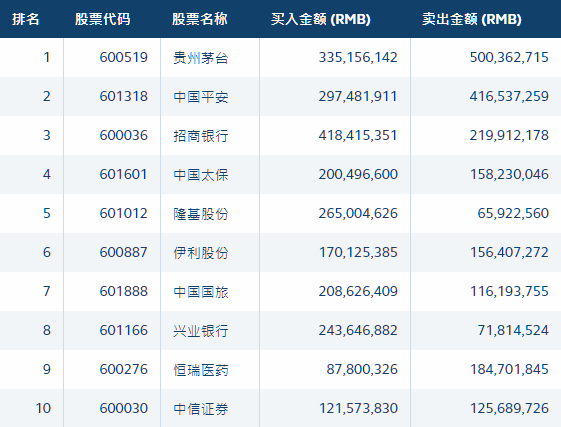
Task: Click sell amount 500,362,715
Action: 509,57
